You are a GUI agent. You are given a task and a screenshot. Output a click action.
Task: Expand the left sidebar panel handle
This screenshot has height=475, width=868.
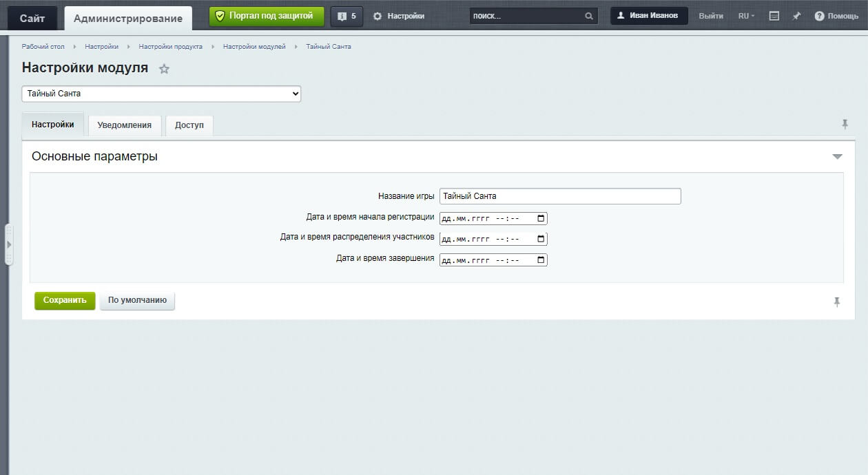point(9,244)
